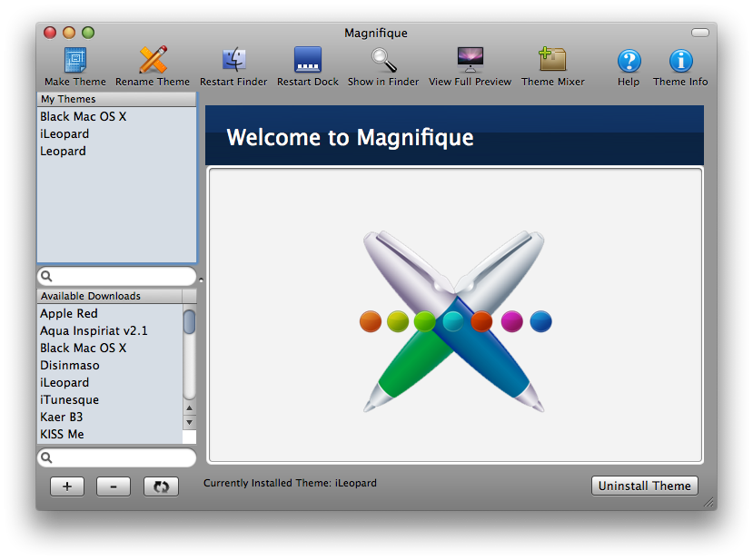The height and width of the screenshot is (560, 753).
Task: Select Kaer B3 in Available Downloads
Action: click(110, 417)
